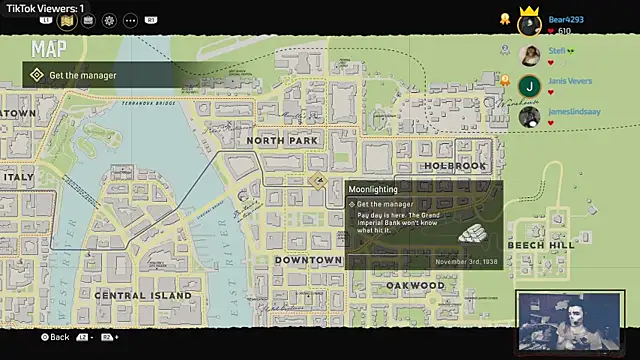
Task: Click the Back button
Action: 55,337
